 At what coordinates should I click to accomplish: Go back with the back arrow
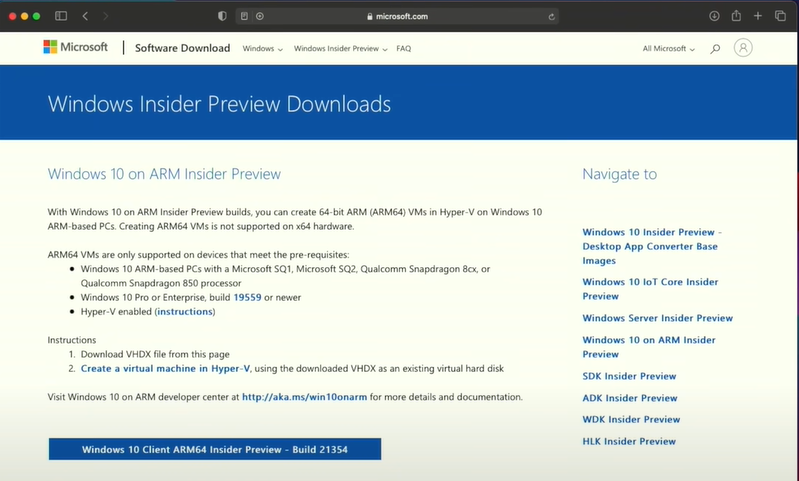point(85,16)
